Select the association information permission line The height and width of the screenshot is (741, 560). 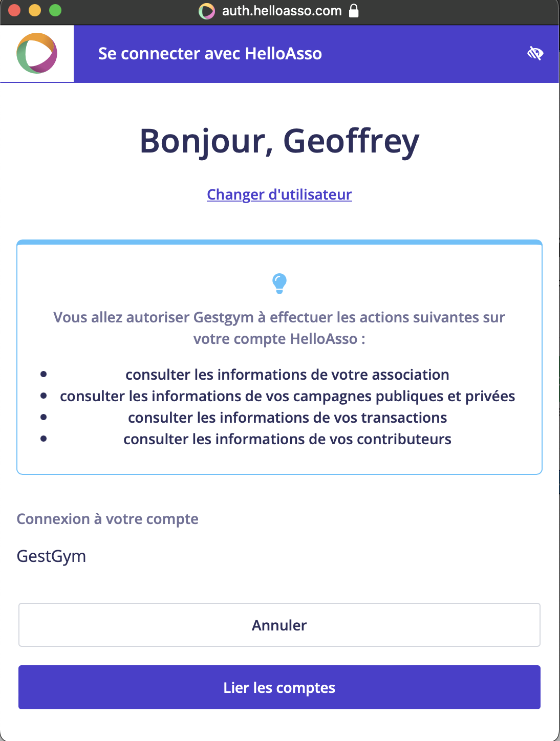pyautogui.click(x=287, y=375)
